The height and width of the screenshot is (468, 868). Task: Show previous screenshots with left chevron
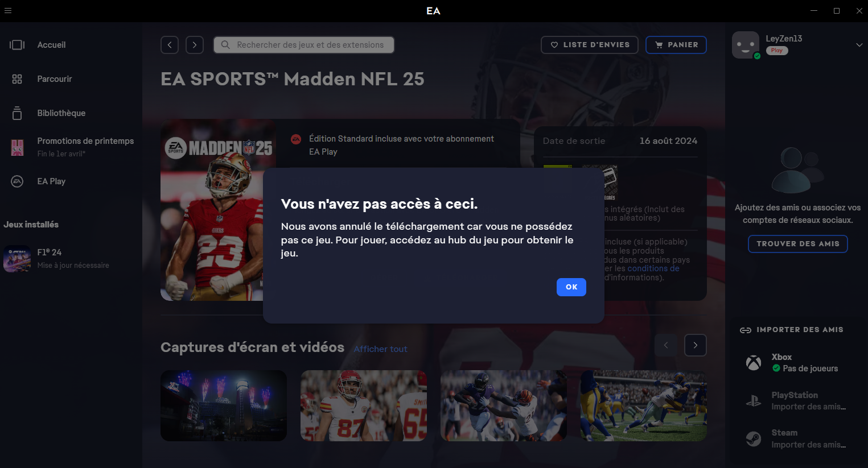[x=666, y=345]
